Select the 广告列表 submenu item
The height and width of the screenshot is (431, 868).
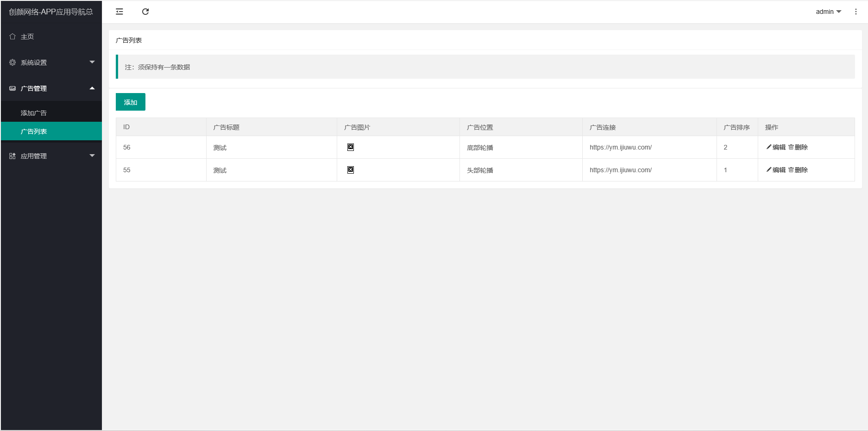click(51, 131)
